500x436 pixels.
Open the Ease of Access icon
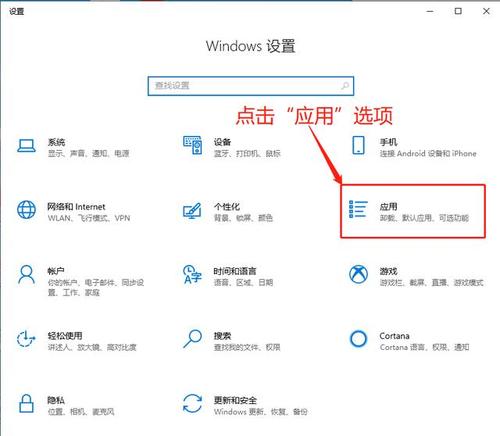pyautogui.click(x=26, y=339)
